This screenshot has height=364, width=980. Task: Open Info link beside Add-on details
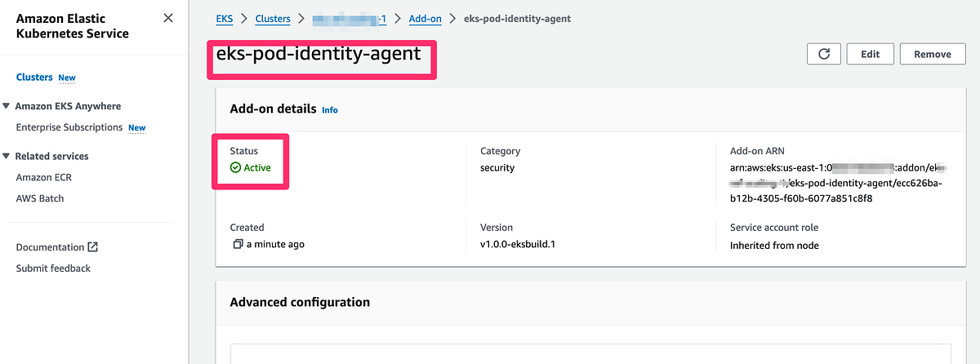[x=329, y=109]
